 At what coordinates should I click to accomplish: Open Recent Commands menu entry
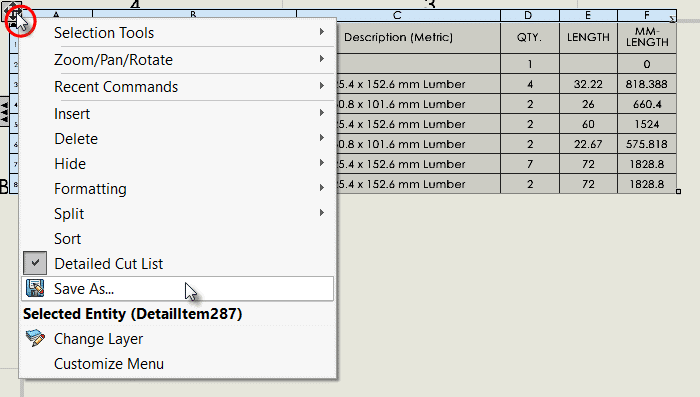pyautogui.click(x=178, y=87)
